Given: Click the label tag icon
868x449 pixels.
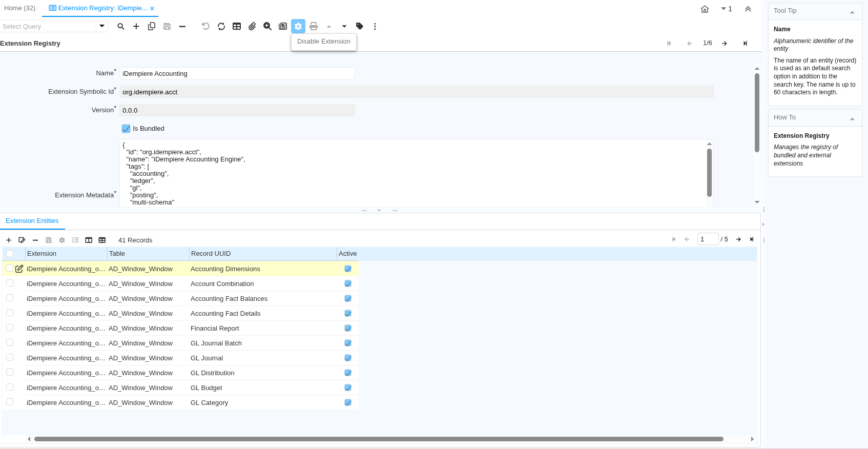Looking at the screenshot, I should pyautogui.click(x=360, y=26).
